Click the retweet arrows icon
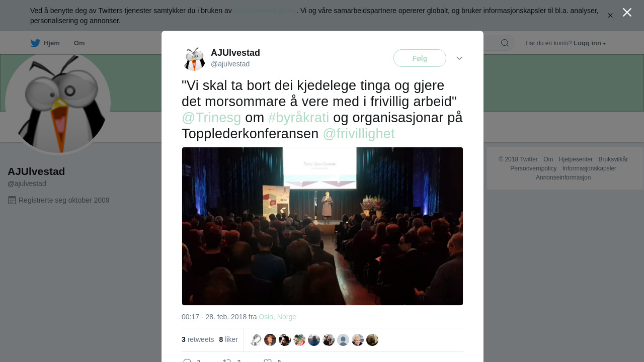Image resolution: width=644 pixels, height=362 pixels. point(227,361)
